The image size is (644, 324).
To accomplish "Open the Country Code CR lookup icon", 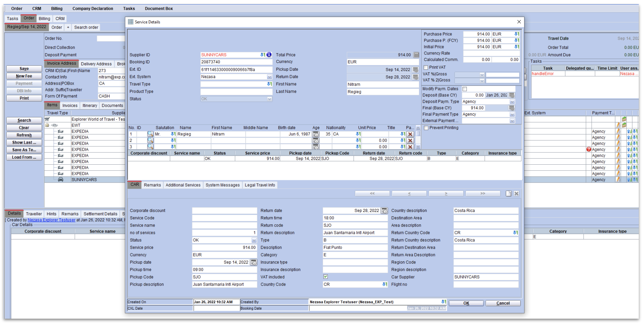I will point(385,284).
